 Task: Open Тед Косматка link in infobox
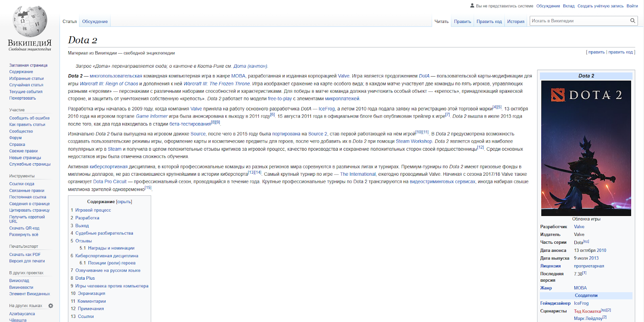pyautogui.click(x=587, y=311)
